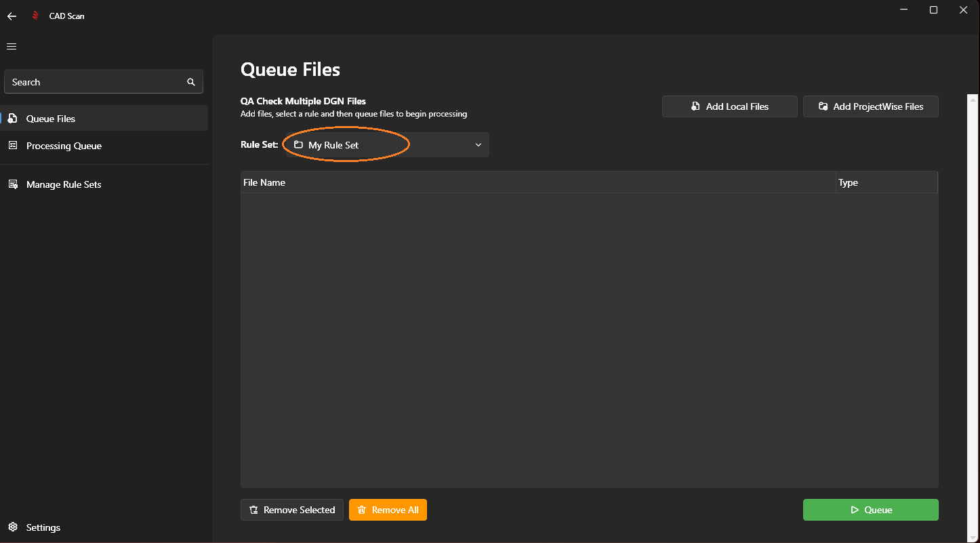Click the scrollbar down arrow
Screen dimensions: 980x543
[x=973, y=536]
